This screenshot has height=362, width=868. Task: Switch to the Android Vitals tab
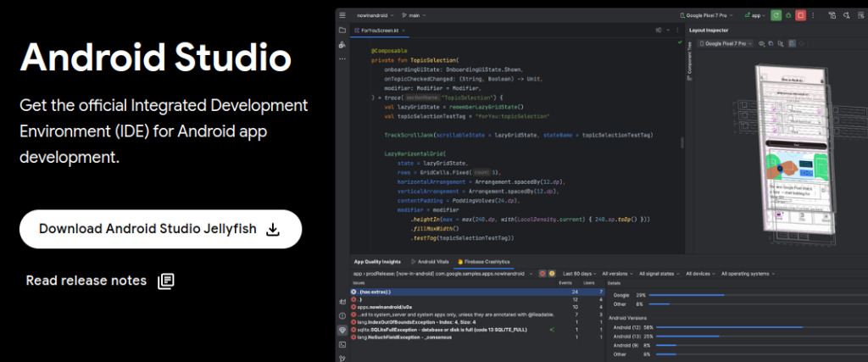pyautogui.click(x=430, y=262)
